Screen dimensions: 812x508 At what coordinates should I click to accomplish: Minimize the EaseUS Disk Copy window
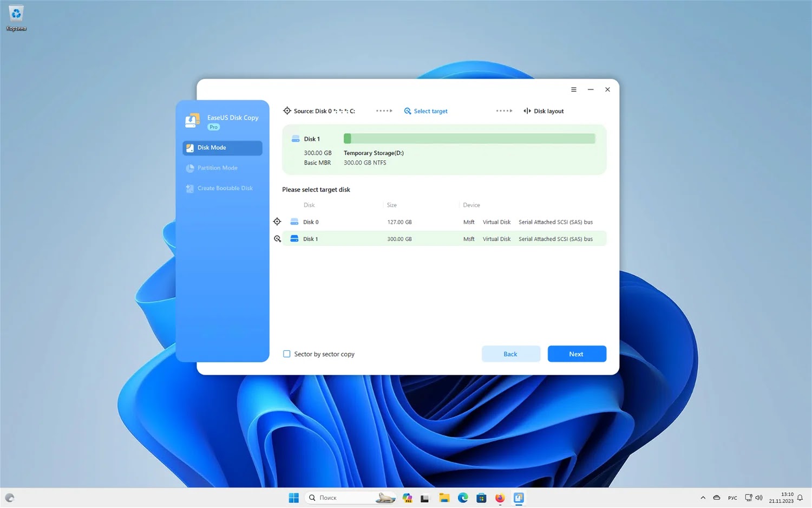coord(591,90)
